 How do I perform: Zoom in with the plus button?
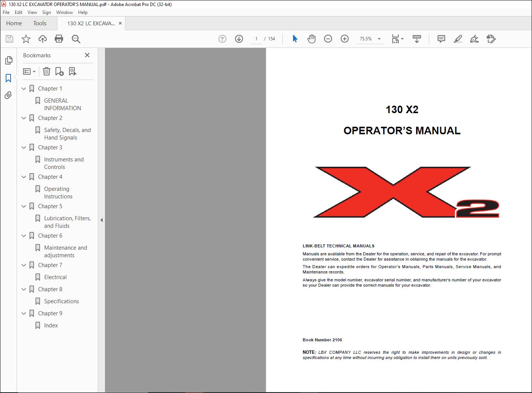pos(345,39)
